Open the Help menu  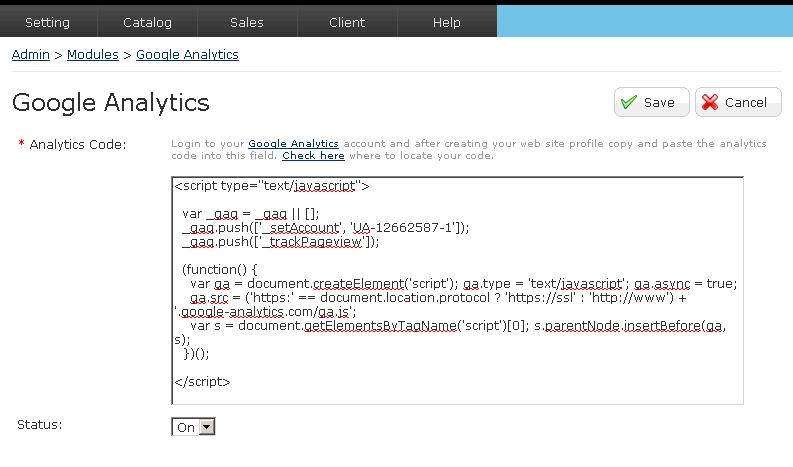447,22
